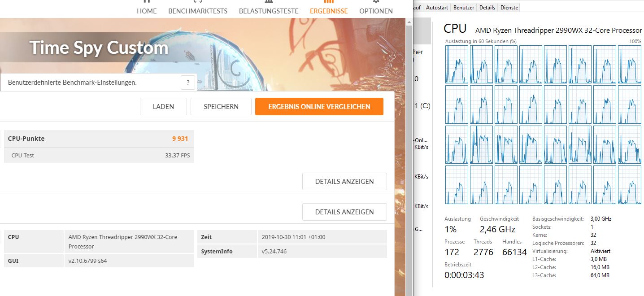Click the LADEN button
The image size is (644, 296).
[163, 107]
